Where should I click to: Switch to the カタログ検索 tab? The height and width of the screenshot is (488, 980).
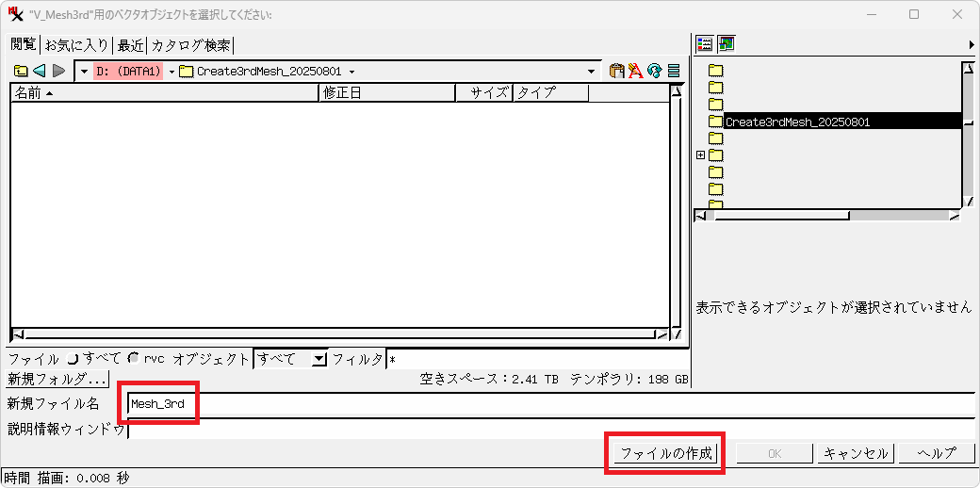tap(190, 45)
